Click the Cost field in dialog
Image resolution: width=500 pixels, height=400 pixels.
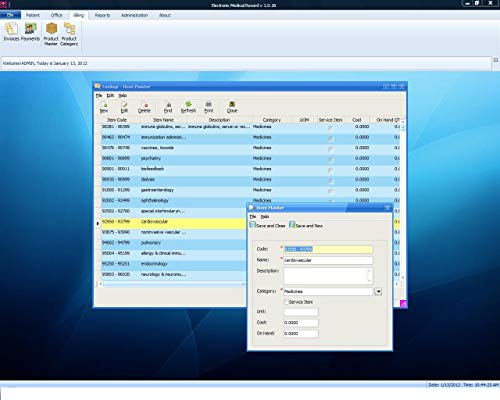(x=301, y=323)
